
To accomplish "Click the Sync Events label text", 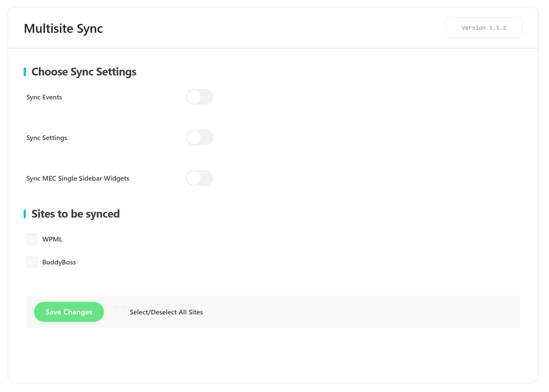I will click(x=44, y=97).
